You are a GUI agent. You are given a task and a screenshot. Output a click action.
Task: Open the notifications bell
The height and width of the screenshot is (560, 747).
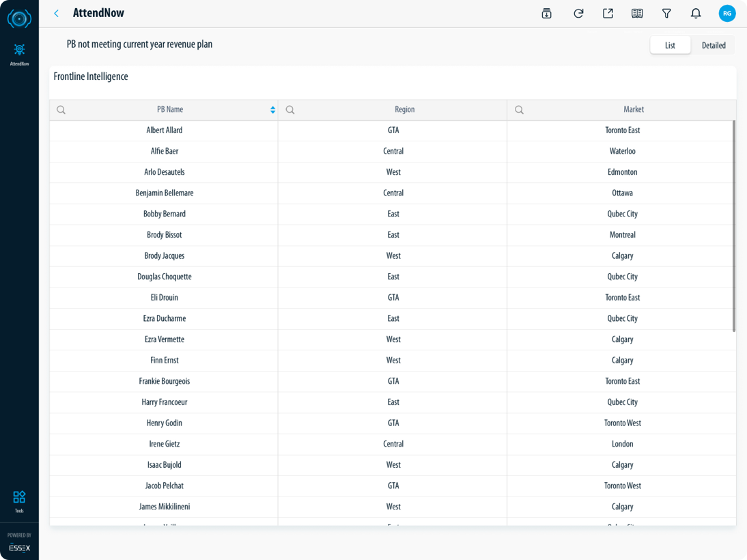[696, 14]
